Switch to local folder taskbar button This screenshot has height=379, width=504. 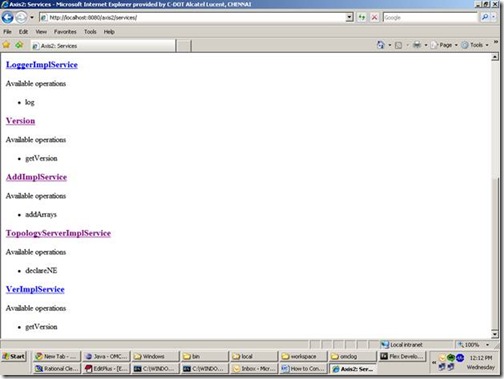pyautogui.click(x=254, y=356)
